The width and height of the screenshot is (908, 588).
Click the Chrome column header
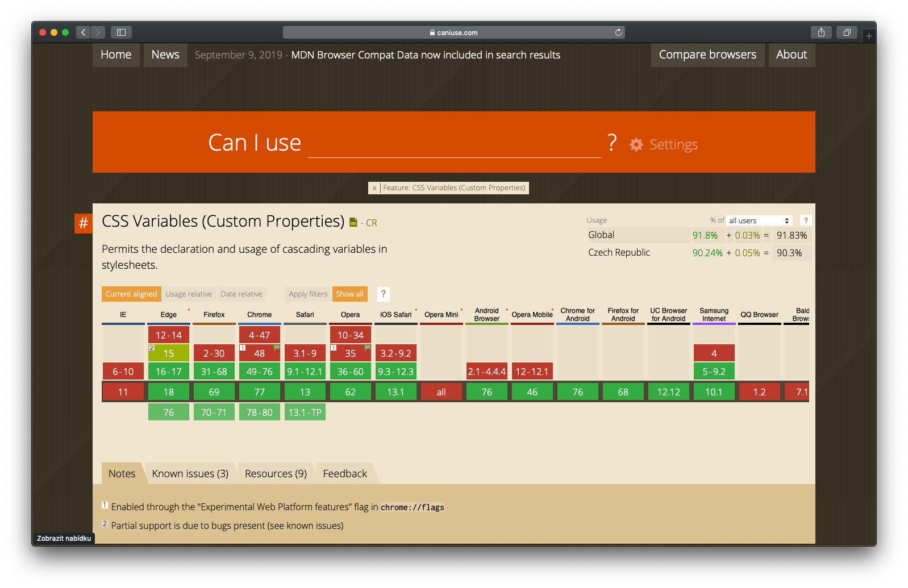pos(260,315)
